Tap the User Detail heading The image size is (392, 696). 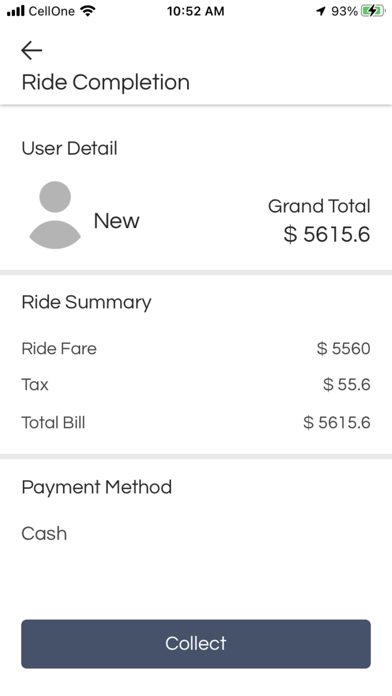pos(69,148)
